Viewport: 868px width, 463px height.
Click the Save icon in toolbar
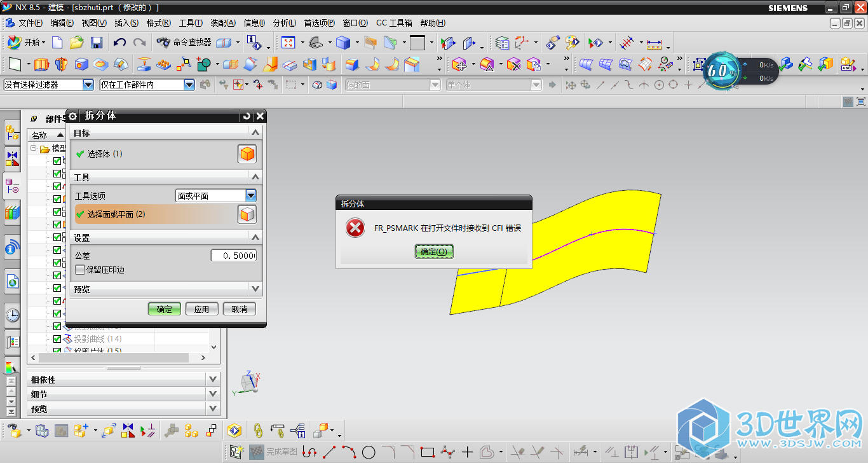pyautogui.click(x=97, y=43)
